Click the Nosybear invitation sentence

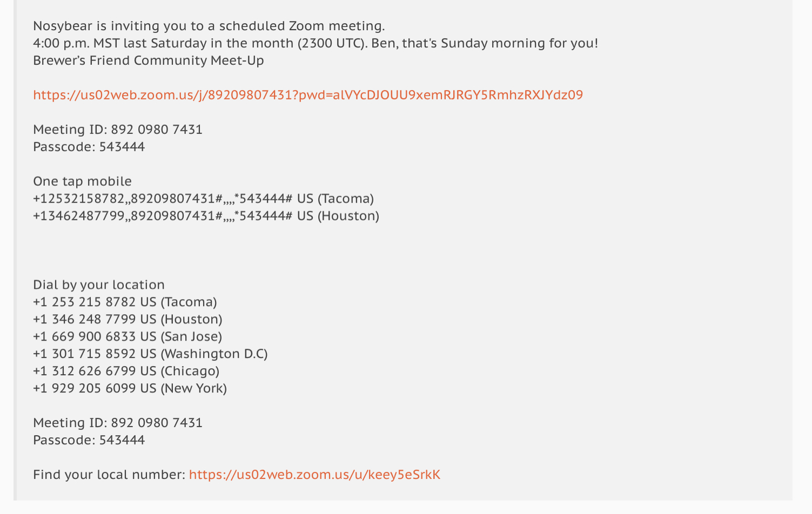click(209, 26)
